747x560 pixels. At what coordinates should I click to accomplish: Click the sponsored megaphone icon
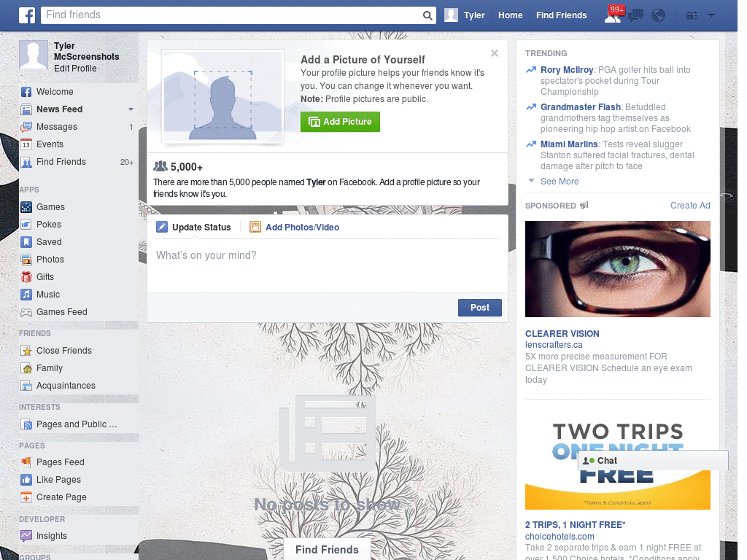coord(584,205)
